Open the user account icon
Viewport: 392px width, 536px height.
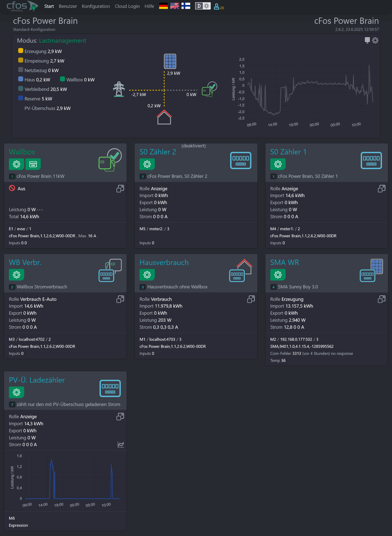pos(216,6)
